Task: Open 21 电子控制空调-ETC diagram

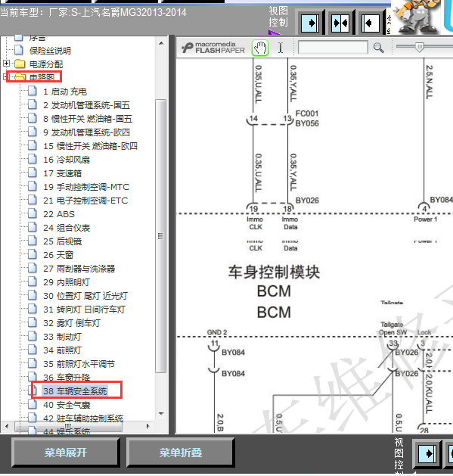Action: (x=85, y=201)
